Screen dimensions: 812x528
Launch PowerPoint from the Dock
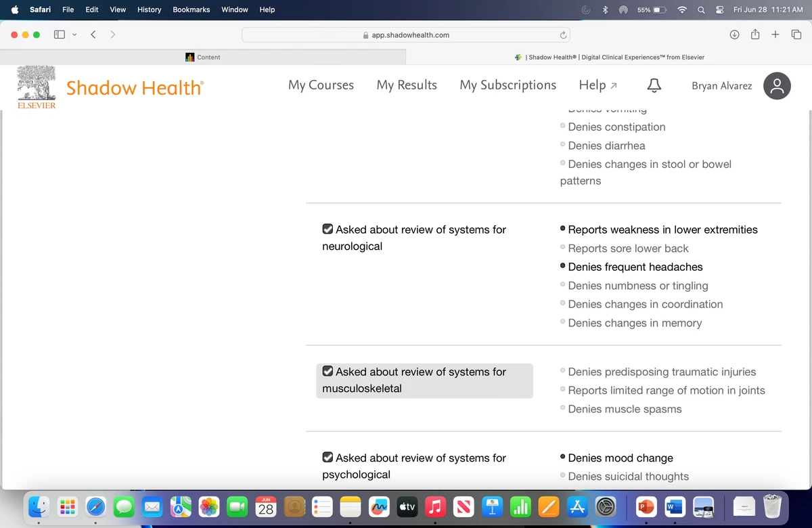pos(647,506)
